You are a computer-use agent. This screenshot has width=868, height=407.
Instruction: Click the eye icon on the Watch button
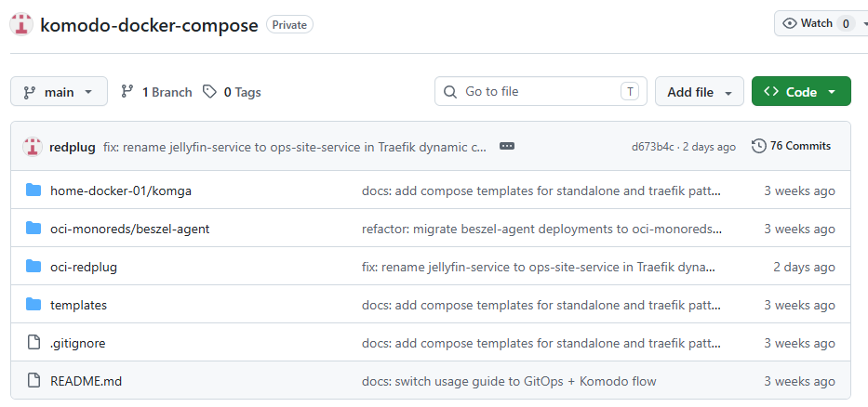[790, 23]
